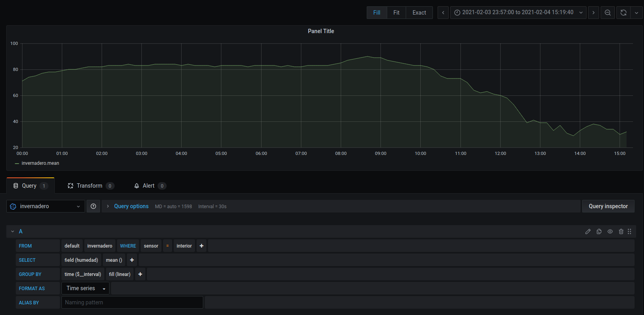644x315 pixels.
Task: Switch to the Alert tab
Action: [148, 186]
